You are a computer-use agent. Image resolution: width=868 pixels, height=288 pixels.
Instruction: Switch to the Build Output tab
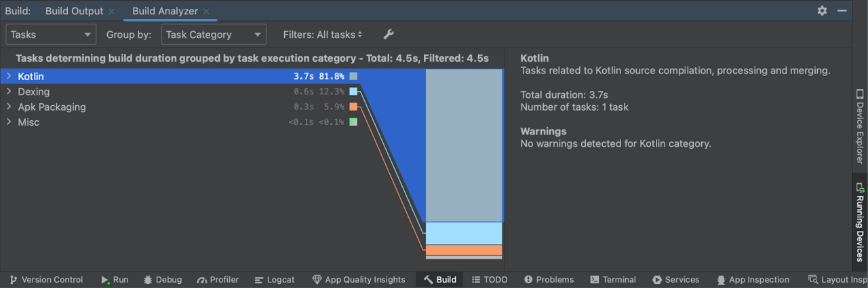[x=74, y=11]
